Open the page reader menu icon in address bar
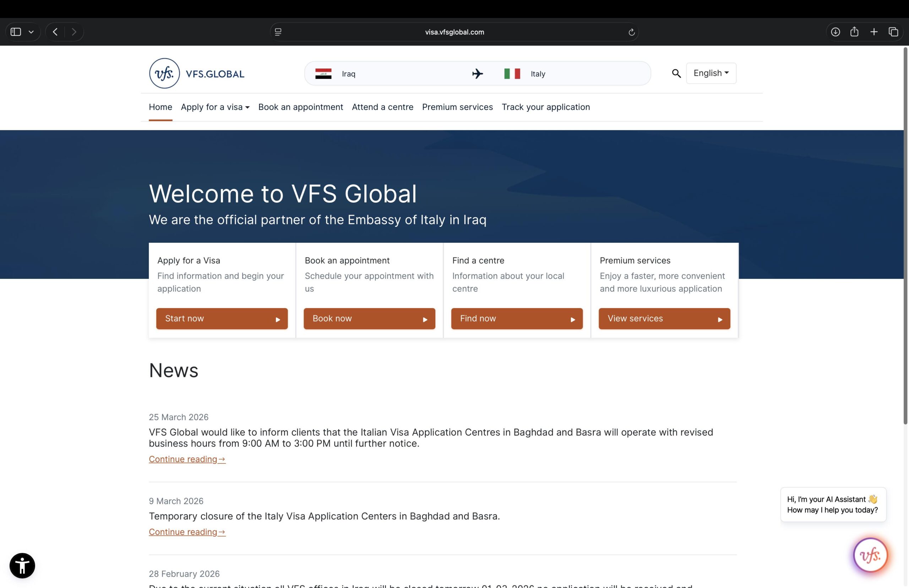 click(278, 32)
